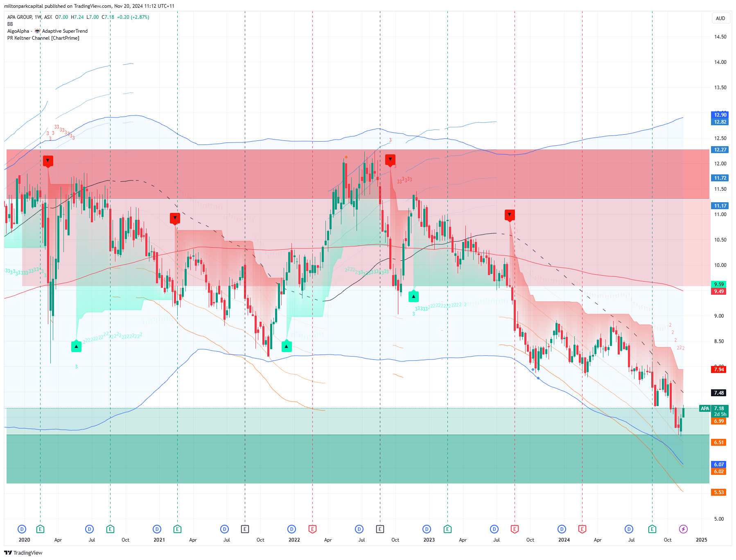Select the green buy signal arrow in late 2021
Viewport: 736px width, 560px height.
pos(287,346)
